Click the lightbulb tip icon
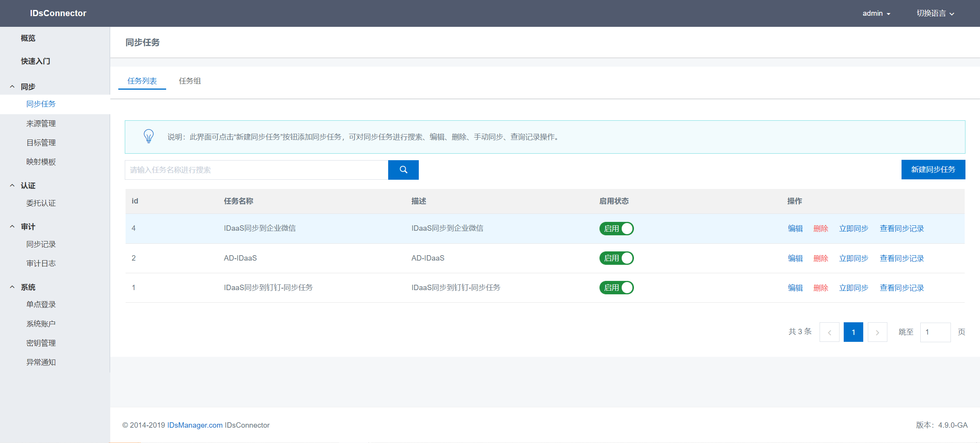 coord(149,136)
